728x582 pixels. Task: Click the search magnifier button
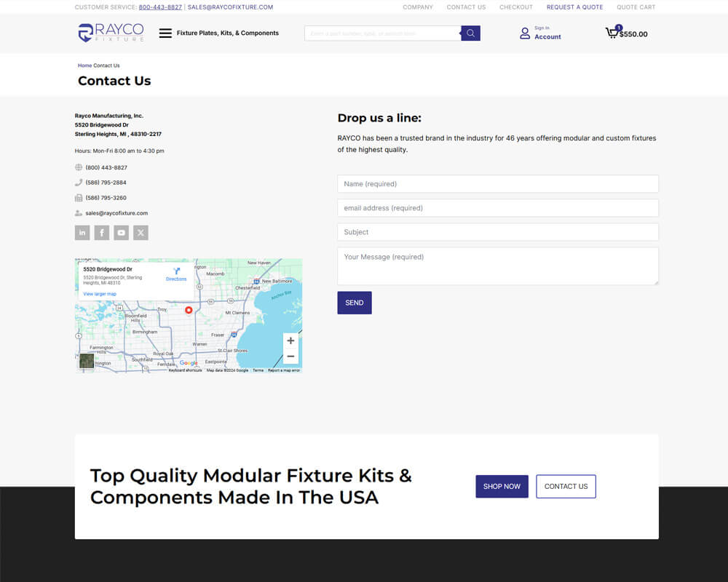(x=470, y=33)
